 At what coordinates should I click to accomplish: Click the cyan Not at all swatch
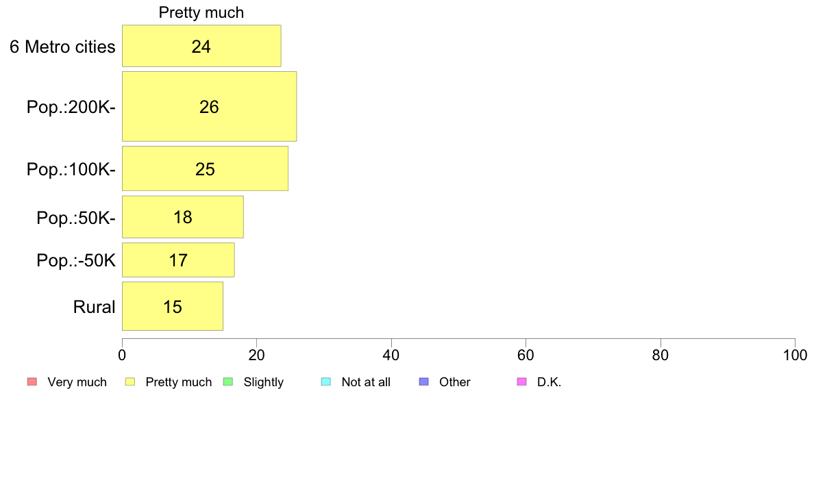[x=326, y=381]
